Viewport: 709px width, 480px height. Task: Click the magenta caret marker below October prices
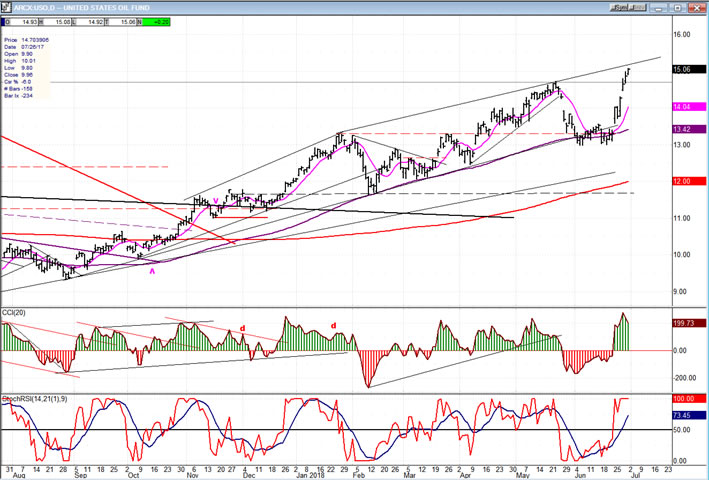click(153, 270)
